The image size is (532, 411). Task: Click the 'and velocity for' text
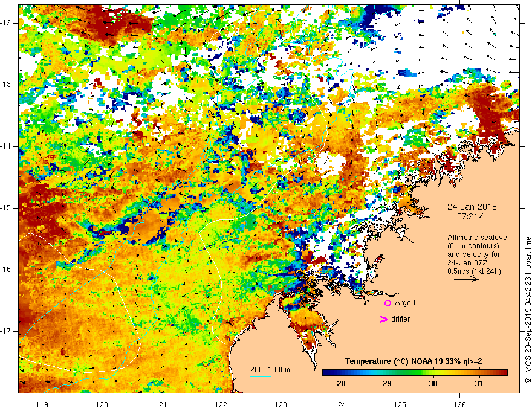click(473, 254)
